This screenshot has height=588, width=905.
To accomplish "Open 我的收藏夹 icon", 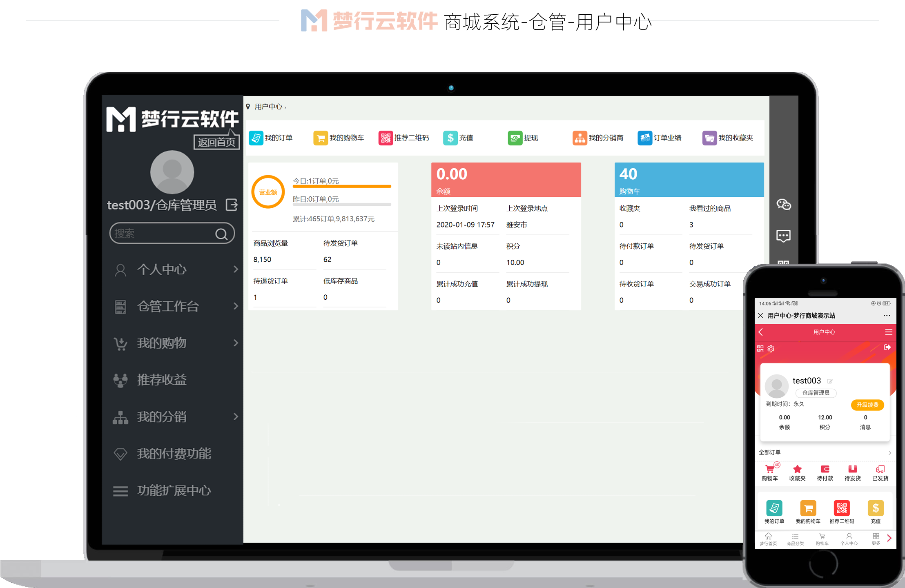I will (x=710, y=138).
